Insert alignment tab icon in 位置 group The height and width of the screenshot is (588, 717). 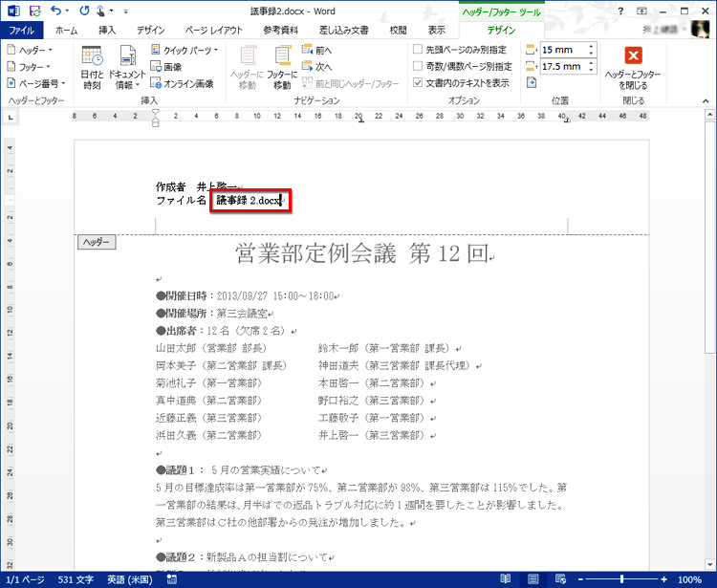[x=532, y=83]
